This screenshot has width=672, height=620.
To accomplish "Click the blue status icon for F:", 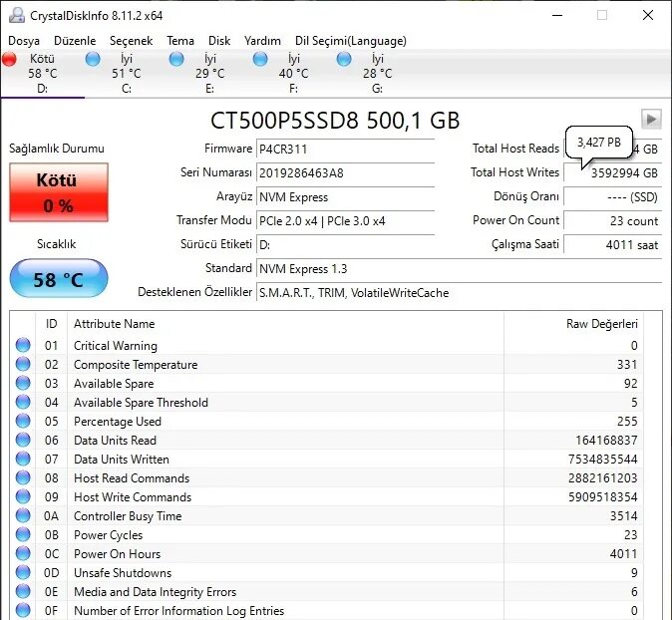I will point(260,59).
